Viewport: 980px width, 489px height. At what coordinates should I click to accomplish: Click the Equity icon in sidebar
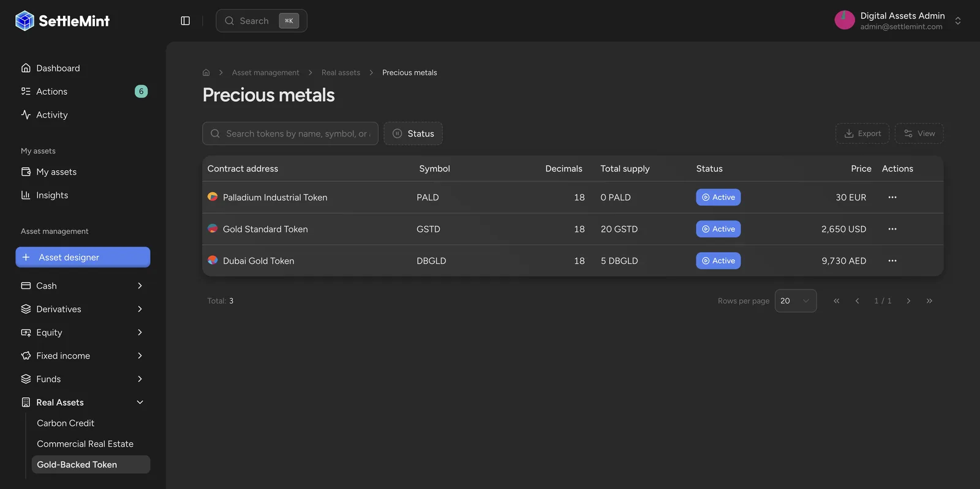tap(26, 332)
